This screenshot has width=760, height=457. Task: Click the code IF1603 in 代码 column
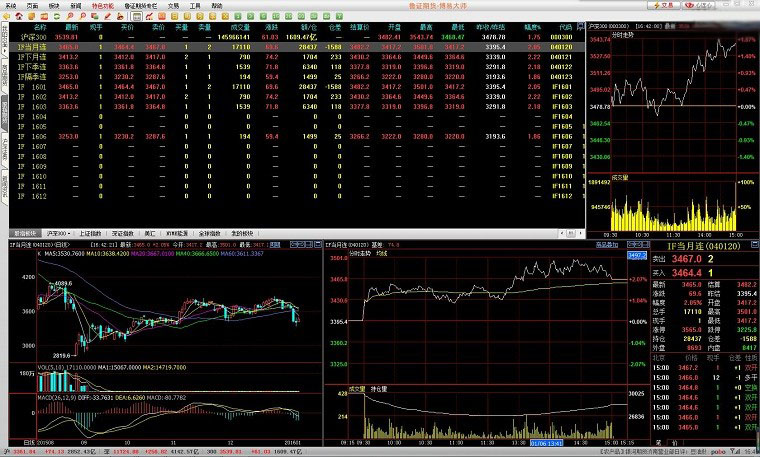click(x=562, y=107)
